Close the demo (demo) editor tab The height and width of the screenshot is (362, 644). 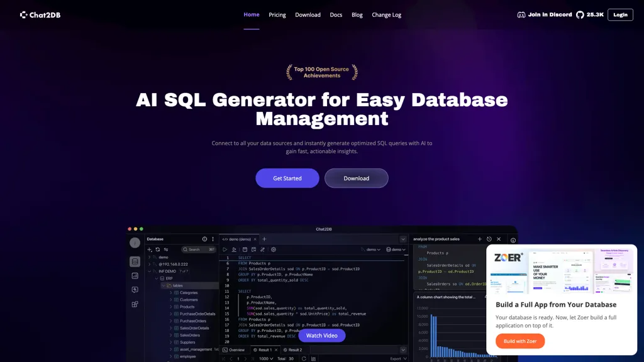(255, 239)
